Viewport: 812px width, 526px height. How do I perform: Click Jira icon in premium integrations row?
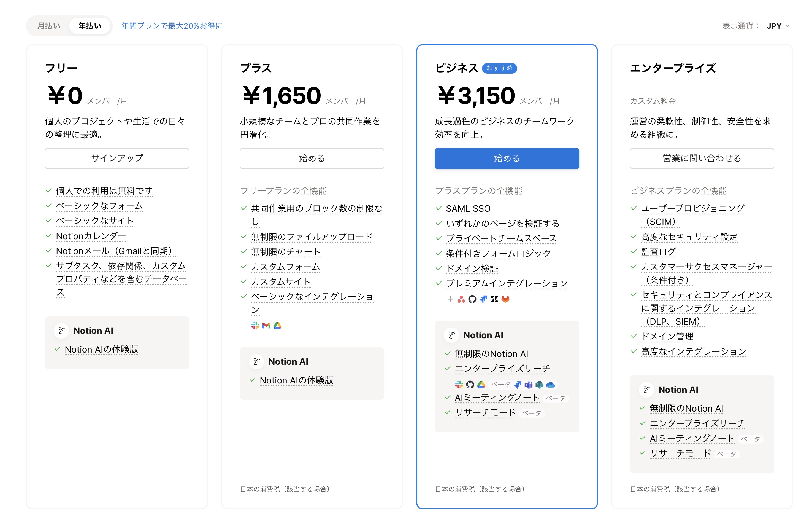(483, 299)
